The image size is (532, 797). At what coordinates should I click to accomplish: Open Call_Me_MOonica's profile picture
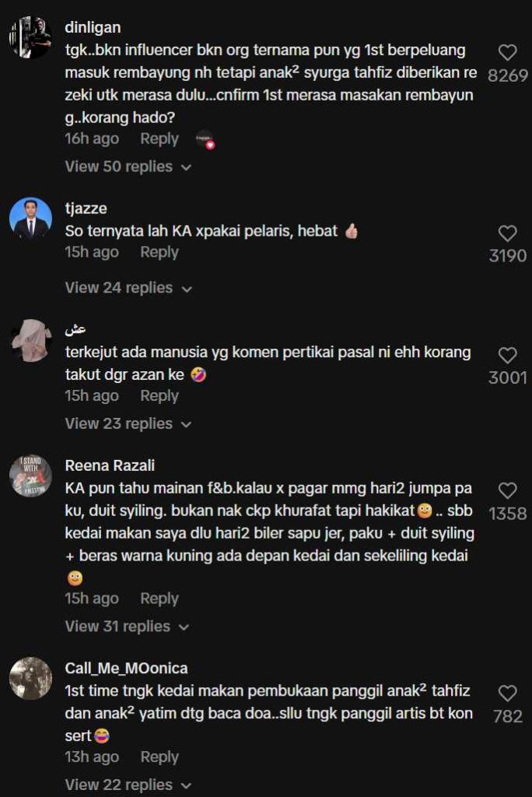tap(31, 678)
